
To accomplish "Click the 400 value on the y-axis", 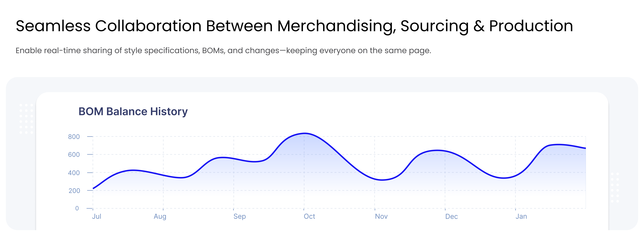I will (x=74, y=173).
